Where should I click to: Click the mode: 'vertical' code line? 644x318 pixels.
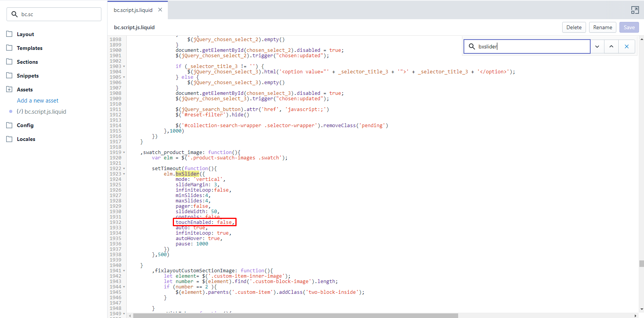200,179
